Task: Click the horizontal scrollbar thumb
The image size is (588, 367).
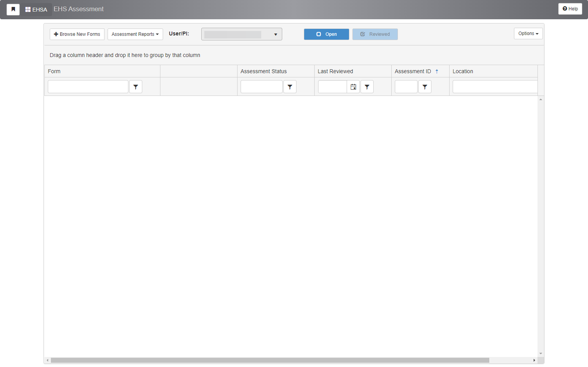Action: point(270,360)
